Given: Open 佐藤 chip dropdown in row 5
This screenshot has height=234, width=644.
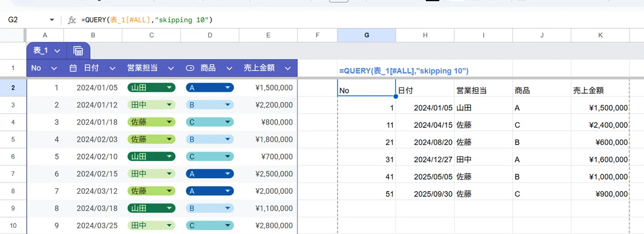Looking at the screenshot, I should pyautogui.click(x=170, y=140).
